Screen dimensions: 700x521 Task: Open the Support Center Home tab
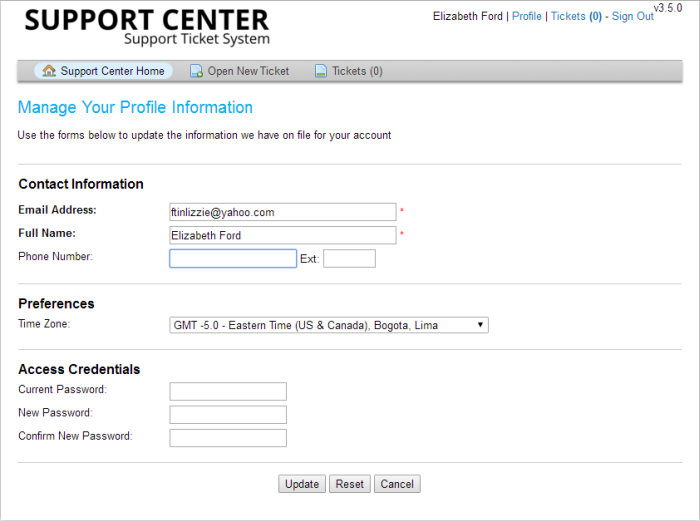[104, 71]
